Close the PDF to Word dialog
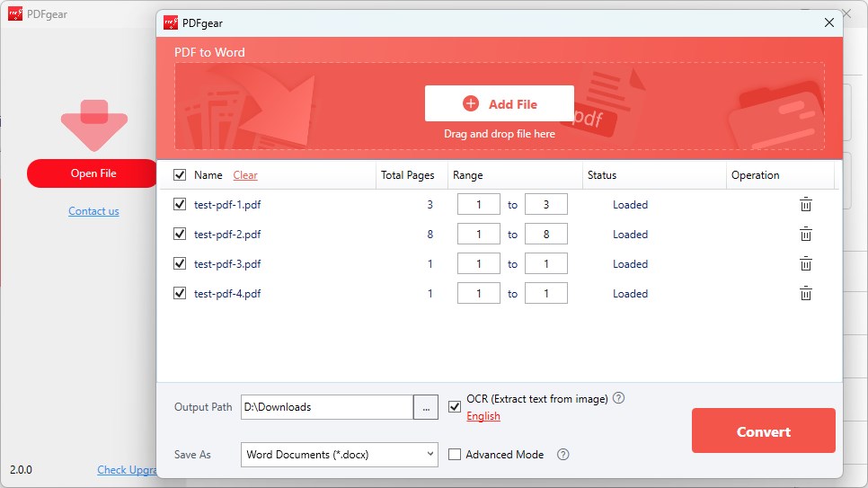This screenshot has height=488, width=868. (828, 22)
